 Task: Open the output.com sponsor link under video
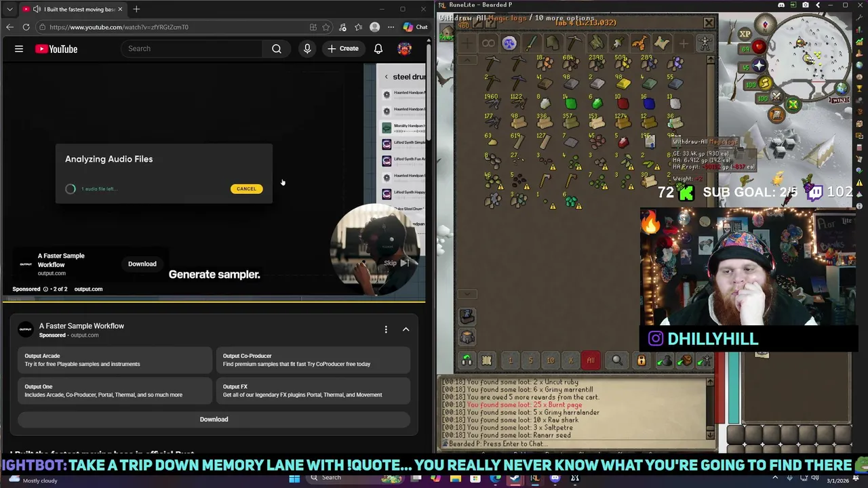pos(88,289)
